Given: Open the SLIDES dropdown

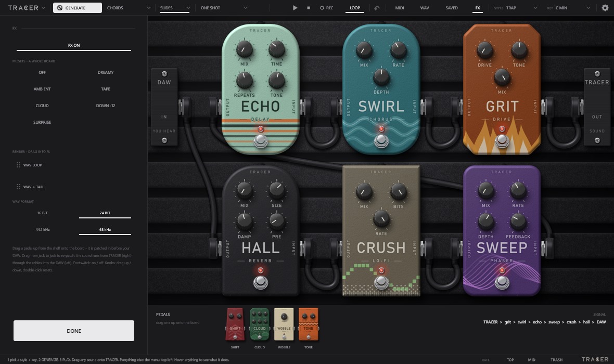Looking at the screenshot, I should [x=175, y=8].
